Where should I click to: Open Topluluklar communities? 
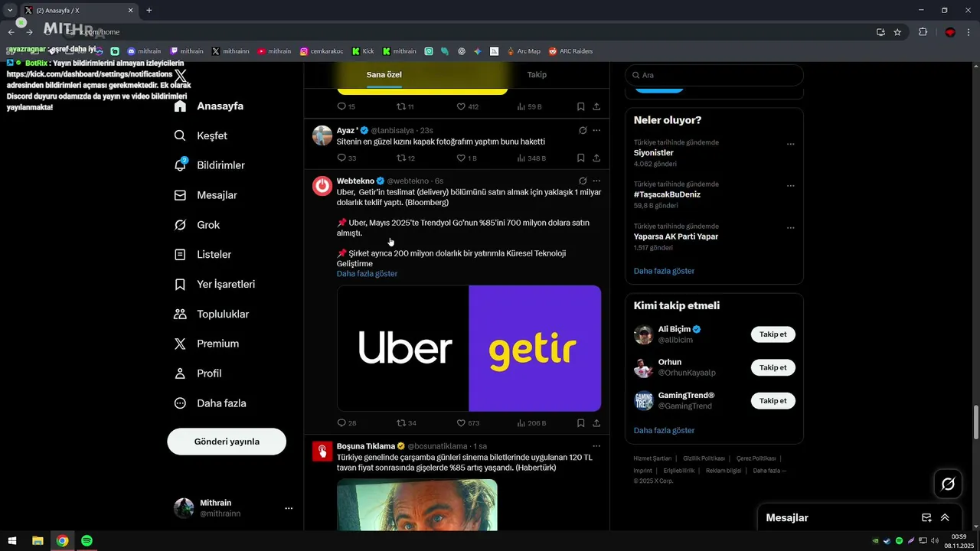(x=211, y=314)
